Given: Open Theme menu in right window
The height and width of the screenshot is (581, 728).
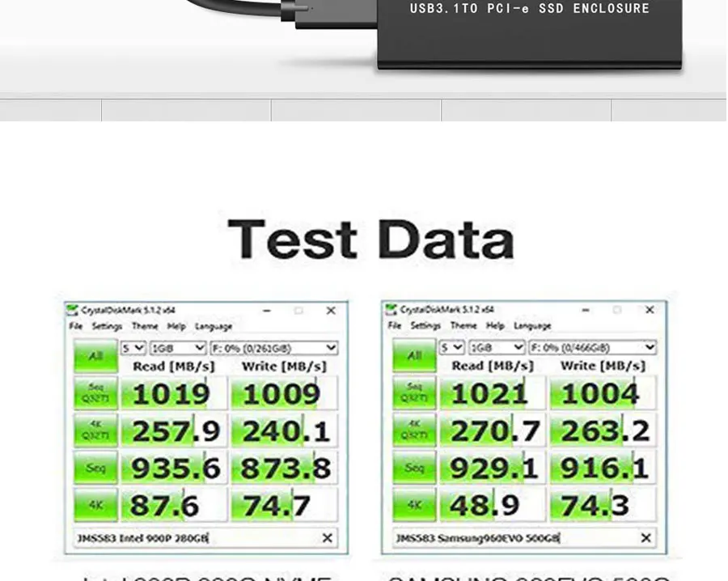Looking at the screenshot, I should pyautogui.click(x=463, y=325).
